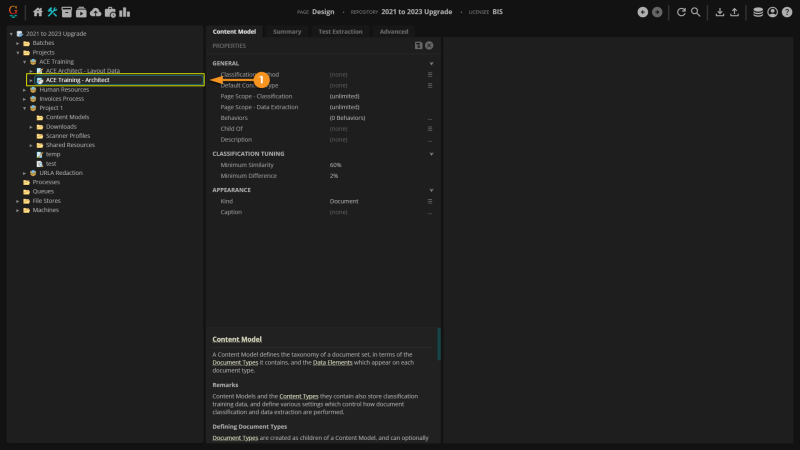Open Caption editor ellipsis
800x450 pixels.
coord(430,213)
